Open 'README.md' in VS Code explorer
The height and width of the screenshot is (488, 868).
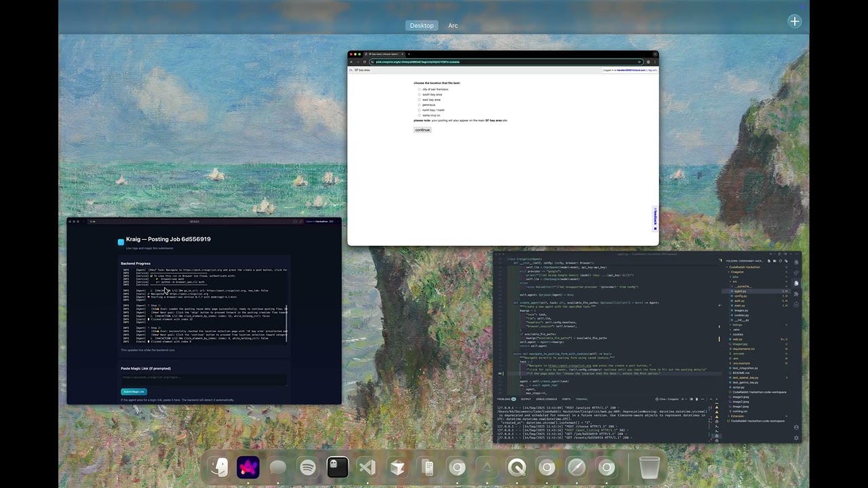tap(741, 373)
